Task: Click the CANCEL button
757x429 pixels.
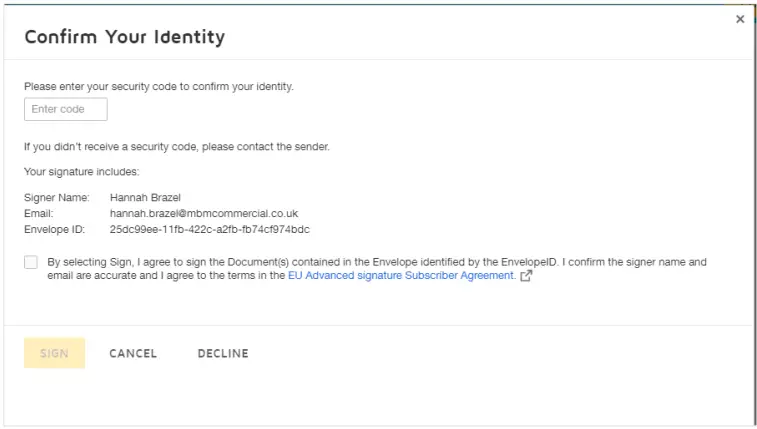Action: point(133,353)
